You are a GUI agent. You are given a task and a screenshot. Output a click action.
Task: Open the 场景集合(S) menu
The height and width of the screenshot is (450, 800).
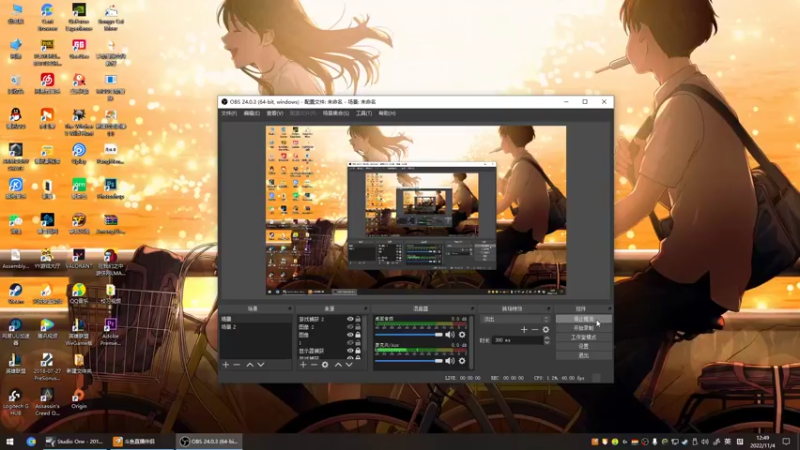point(336,113)
